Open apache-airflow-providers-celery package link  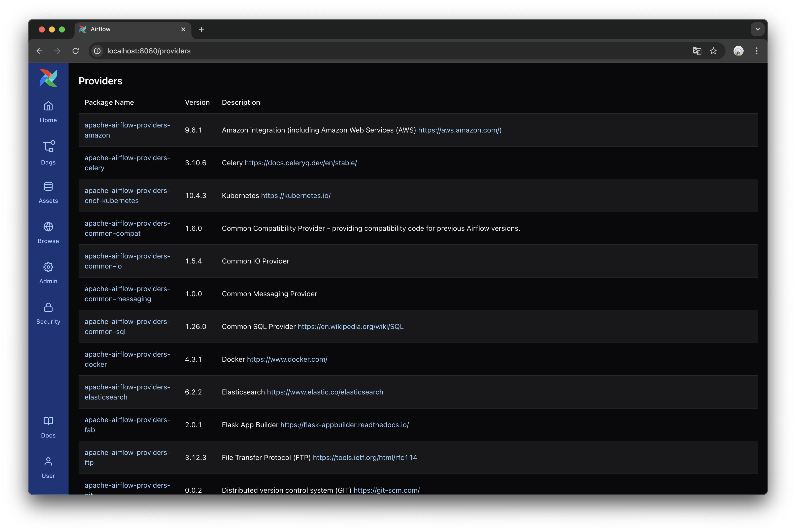pos(127,163)
